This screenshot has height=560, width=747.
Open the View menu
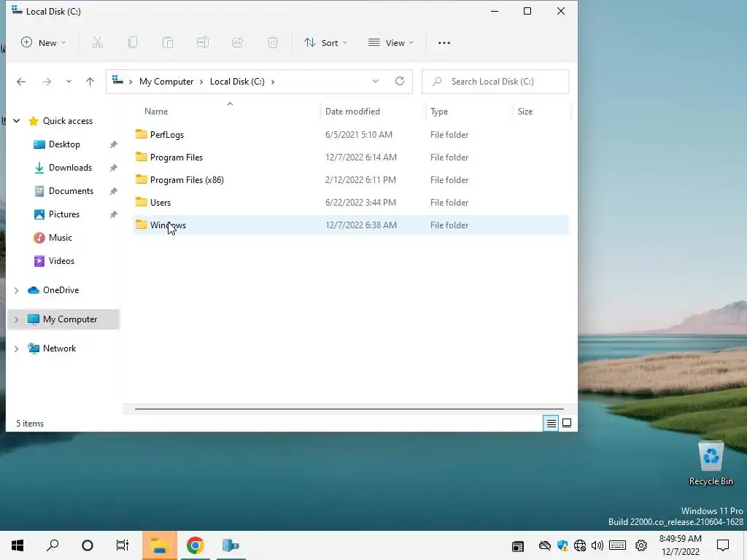pos(391,43)
